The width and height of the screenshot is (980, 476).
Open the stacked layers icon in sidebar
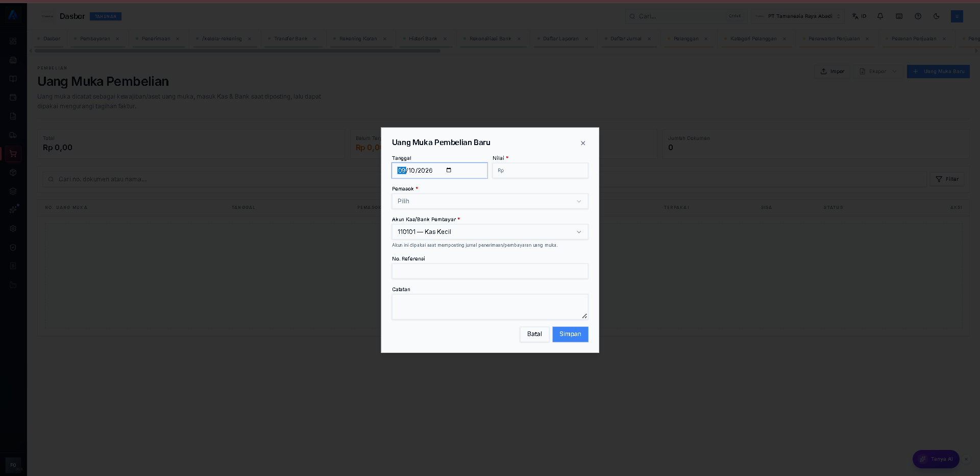point(13,191)
